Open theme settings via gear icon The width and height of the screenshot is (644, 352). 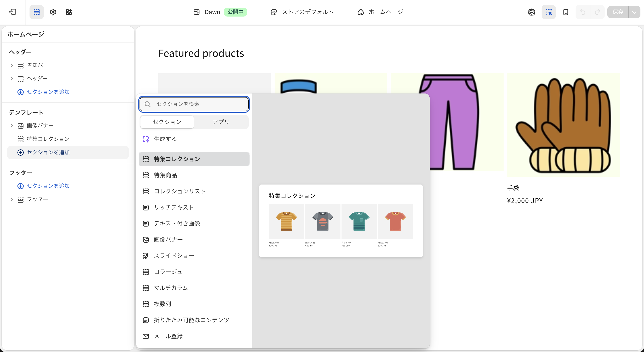coord(53,12)
